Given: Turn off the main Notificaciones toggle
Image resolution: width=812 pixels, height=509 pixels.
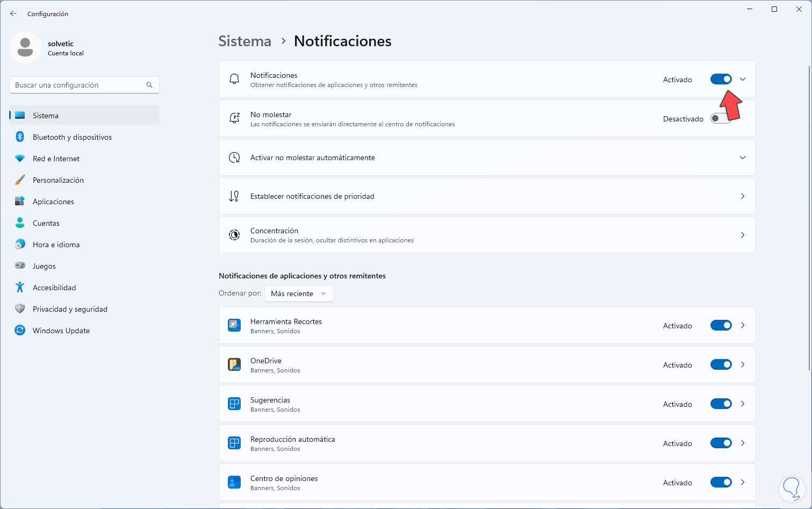Looking at the screenshot, I should click(x=721, y=80).
